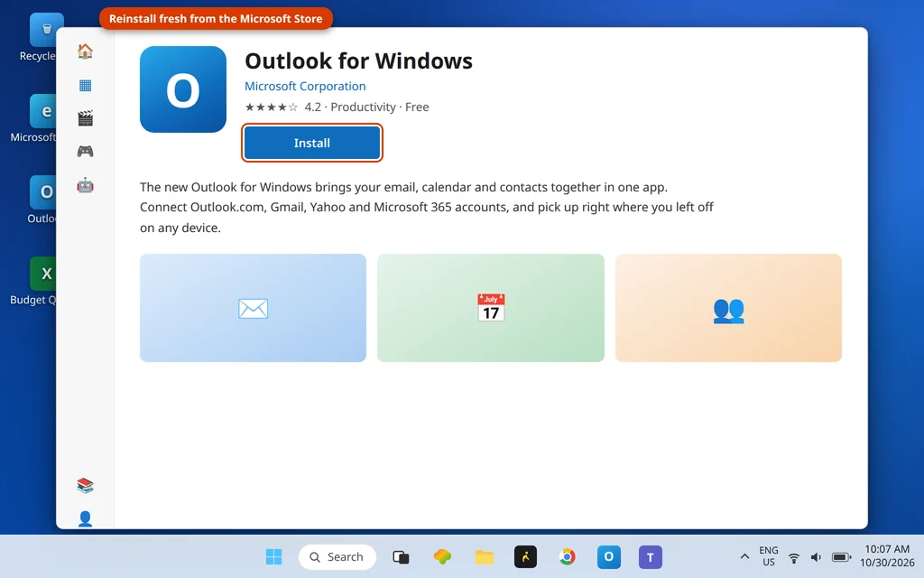This screenshot has height=578, width=924.
Task: Open the black running-figure taskbar app
Action: [x=526, y=556]
